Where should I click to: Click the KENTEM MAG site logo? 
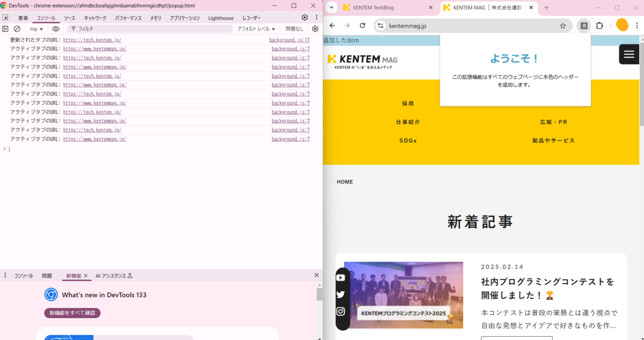coord(362,61)
